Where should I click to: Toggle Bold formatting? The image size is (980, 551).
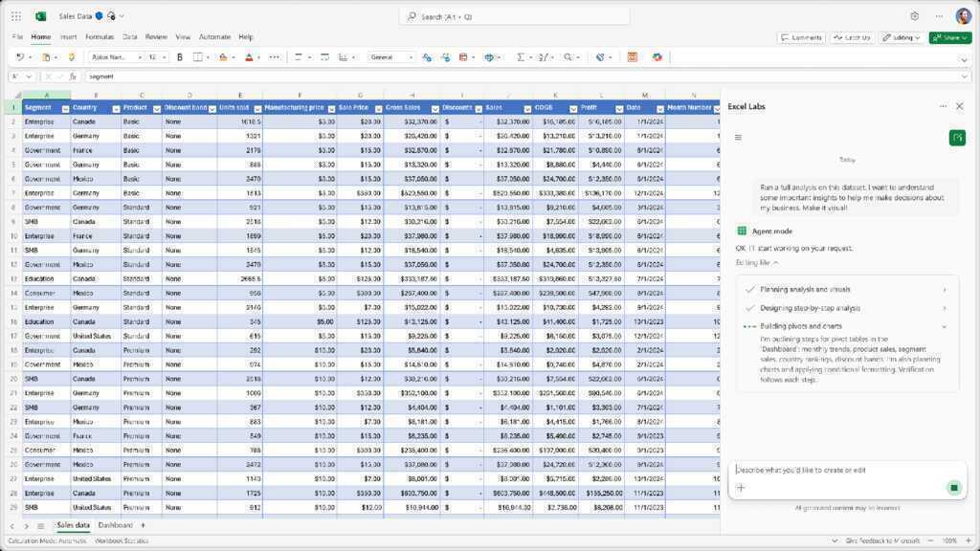click(x=180, y=57)
